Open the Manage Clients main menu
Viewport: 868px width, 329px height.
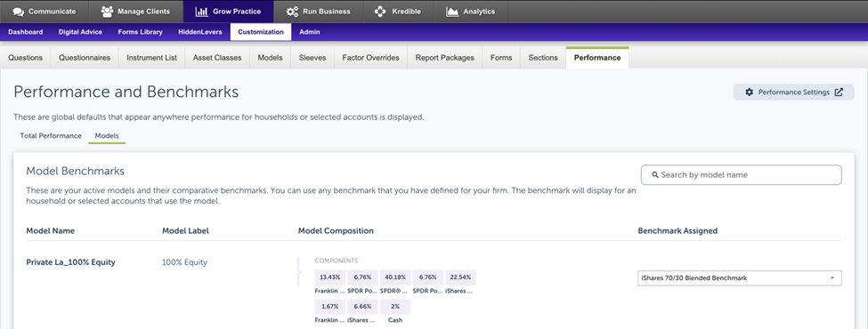137,12
